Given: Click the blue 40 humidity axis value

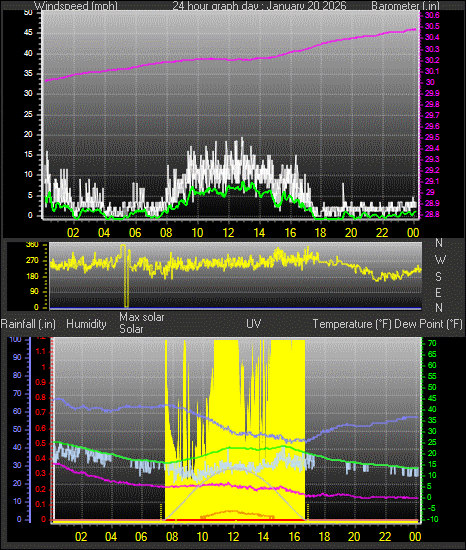Looking at the screenshot, I should coord(17,447).
